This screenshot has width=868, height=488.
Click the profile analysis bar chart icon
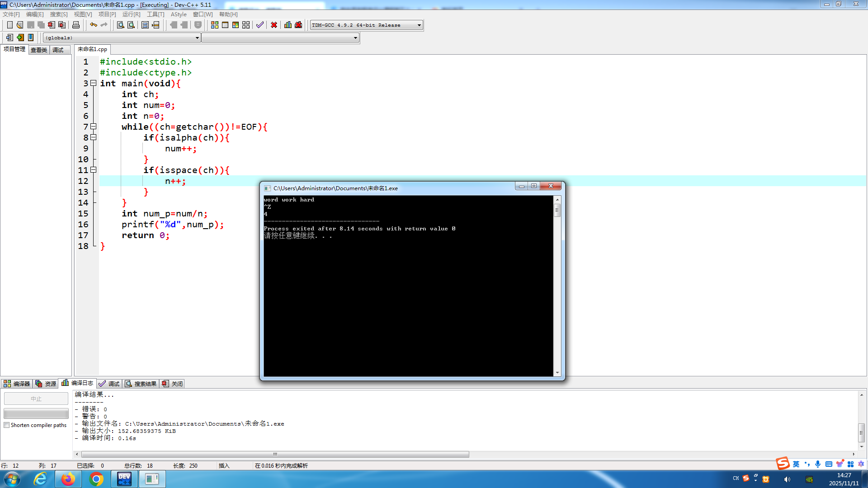tap(288, 25)
